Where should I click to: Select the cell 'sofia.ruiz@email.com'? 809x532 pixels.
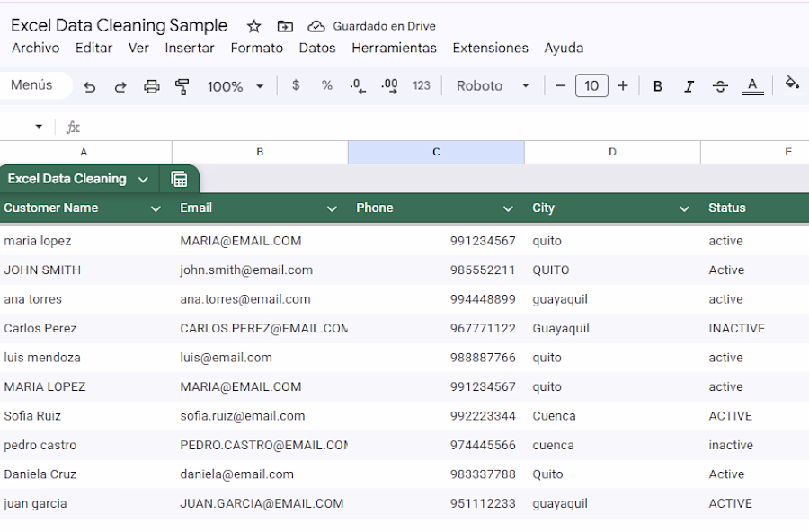click(260, 416)
